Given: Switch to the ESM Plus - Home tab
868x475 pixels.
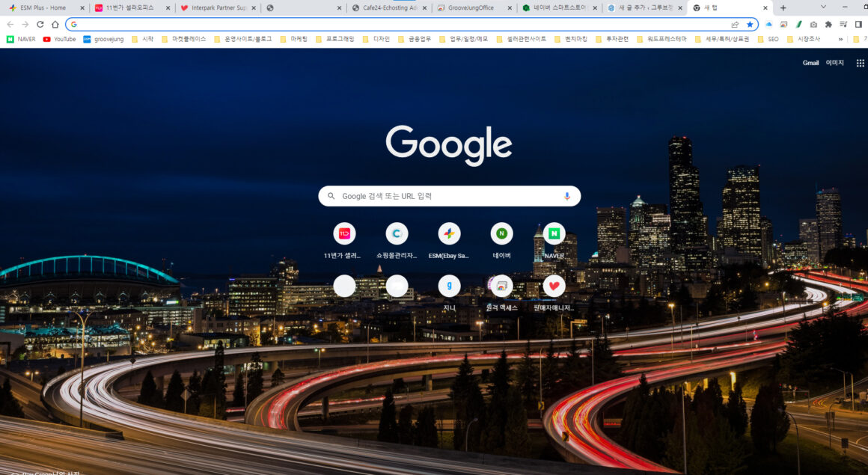Looking at the screenshot, I should (x=43, y=7).
